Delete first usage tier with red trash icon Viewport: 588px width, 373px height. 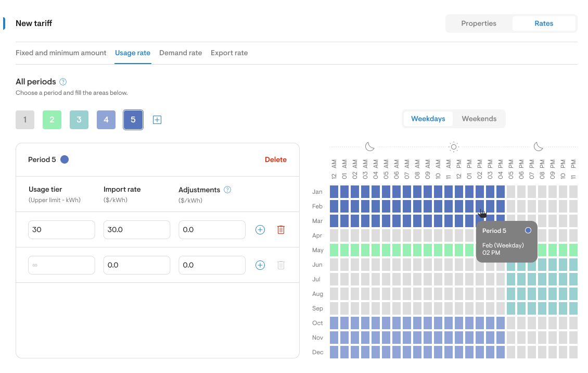[281, 230]
